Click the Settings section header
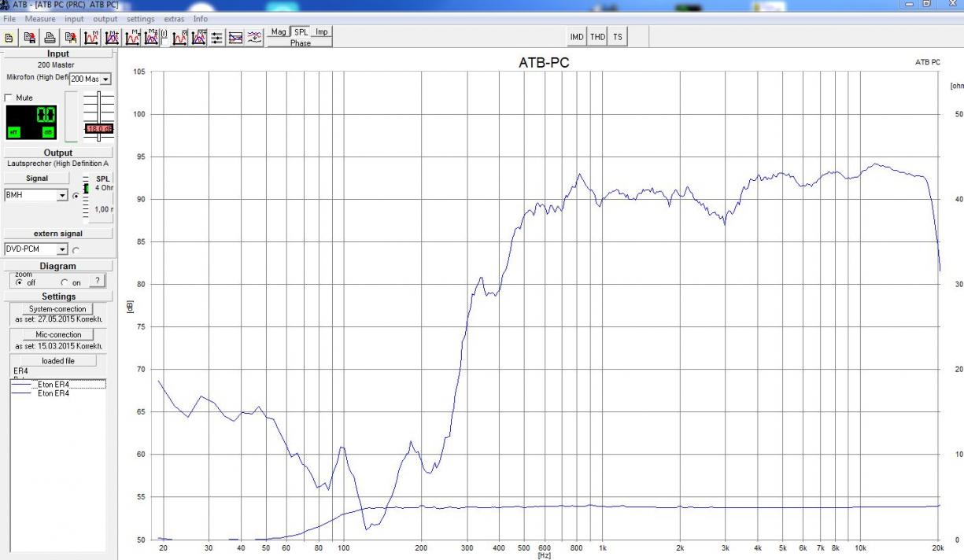The width and height of the screenshot is (964, 560). (58, 297)
